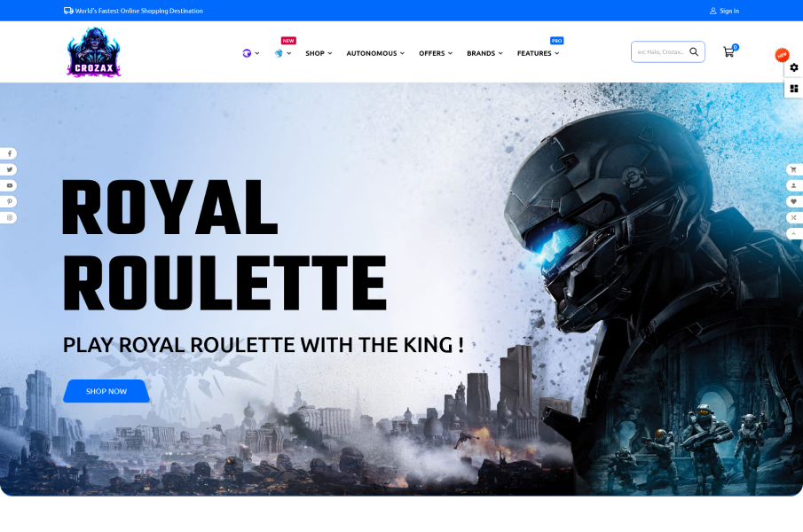The height and width of the screenshot is (532, 803).
Task: Expand the Autonomous dropdown menu
Action: (x=375, y=53)
